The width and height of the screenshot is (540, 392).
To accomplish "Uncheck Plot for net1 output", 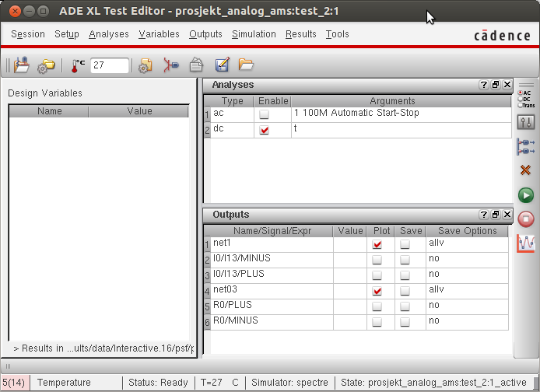I will click(377, 244).
